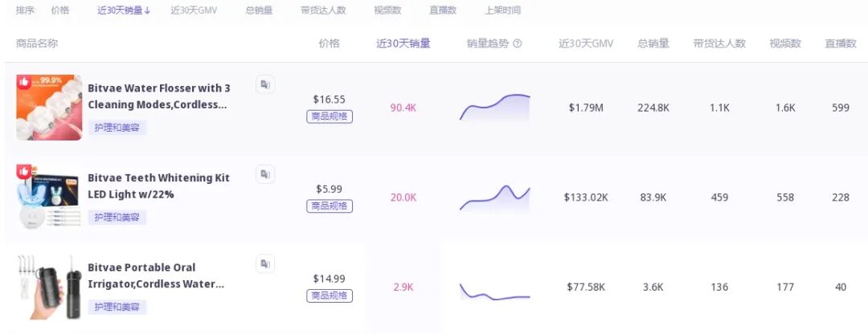Click the 224.8K total sales value

click(653, 108)
